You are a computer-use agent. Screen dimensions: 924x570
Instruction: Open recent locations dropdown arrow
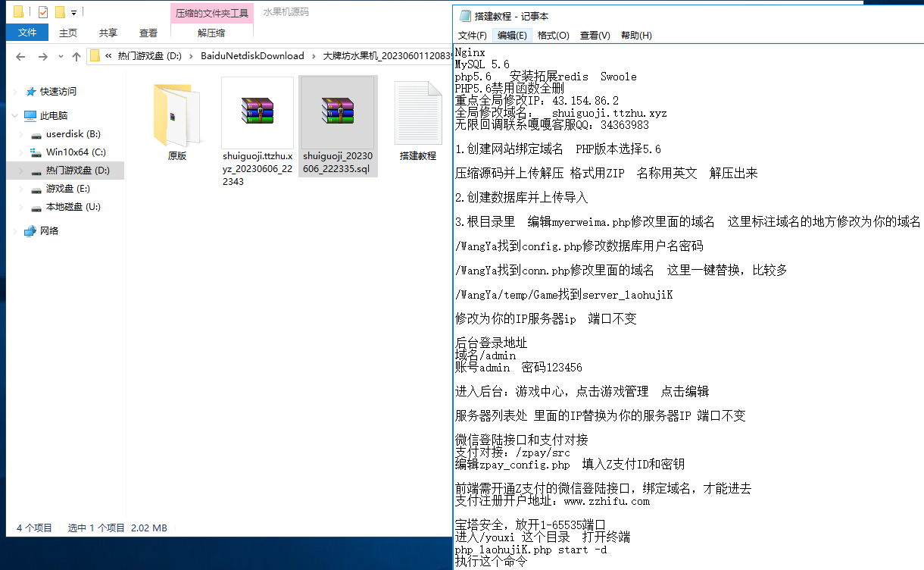(61, 56)
